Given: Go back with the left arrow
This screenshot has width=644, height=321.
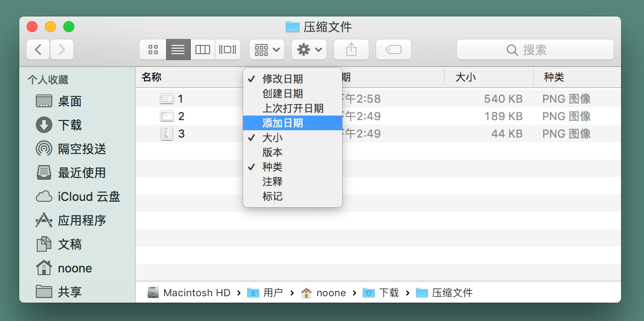Looking at the screenshot, I should [39, 50].
